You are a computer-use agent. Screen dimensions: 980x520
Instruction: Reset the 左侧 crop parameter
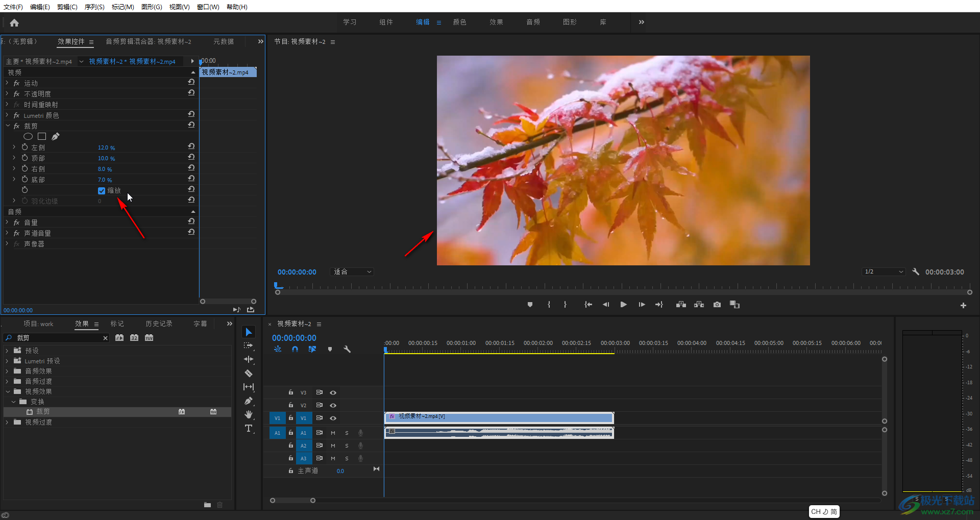coord(191,146)
